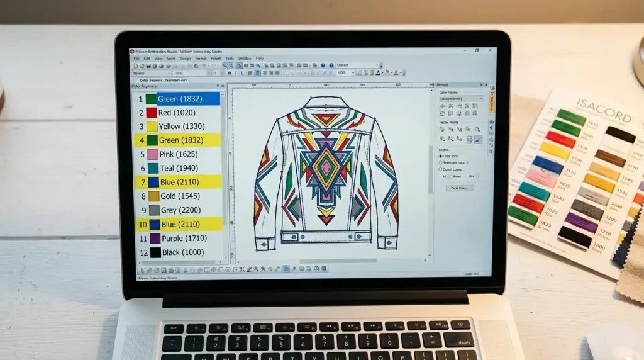
Task: Click the black text color A icon
Action: point(378,73)
